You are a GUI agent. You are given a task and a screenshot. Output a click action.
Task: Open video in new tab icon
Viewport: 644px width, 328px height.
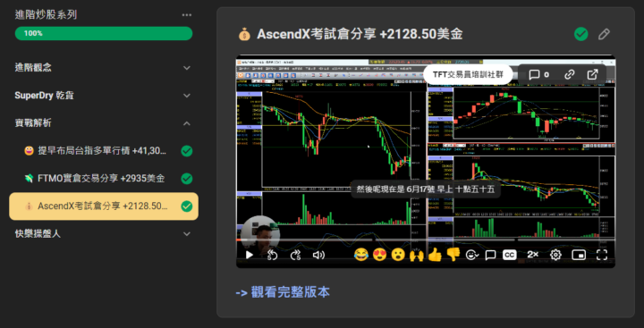592,75
